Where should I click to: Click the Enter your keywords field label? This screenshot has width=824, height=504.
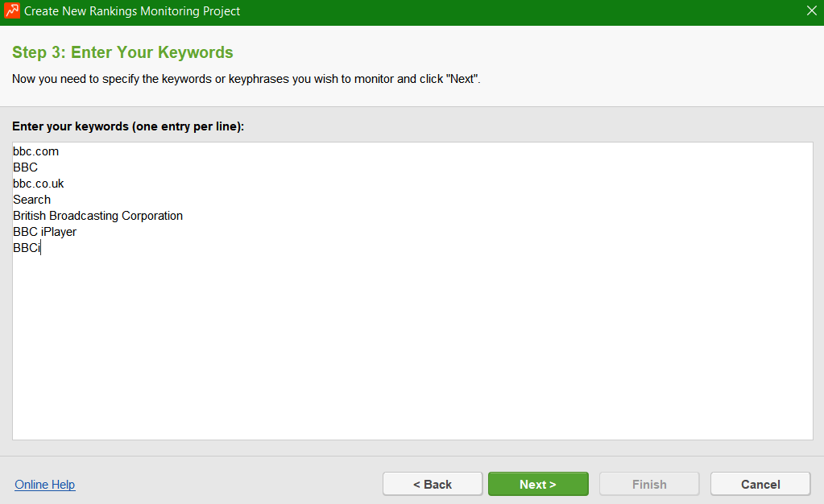pyautogui.click(x=128, y=126)
